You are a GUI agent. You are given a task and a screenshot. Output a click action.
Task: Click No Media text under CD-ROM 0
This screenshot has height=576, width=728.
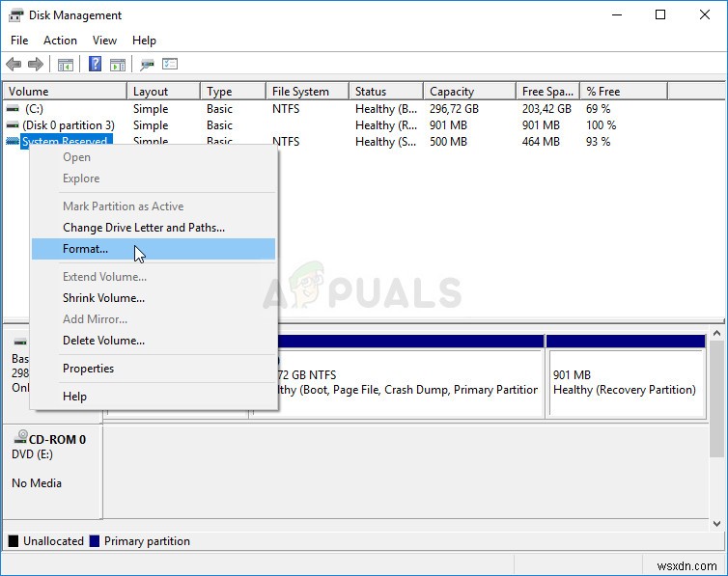click(x=37, y=483)
